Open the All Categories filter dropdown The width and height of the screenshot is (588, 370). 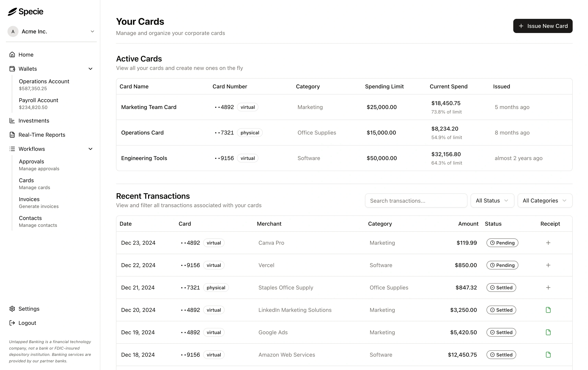coord(545,201)
